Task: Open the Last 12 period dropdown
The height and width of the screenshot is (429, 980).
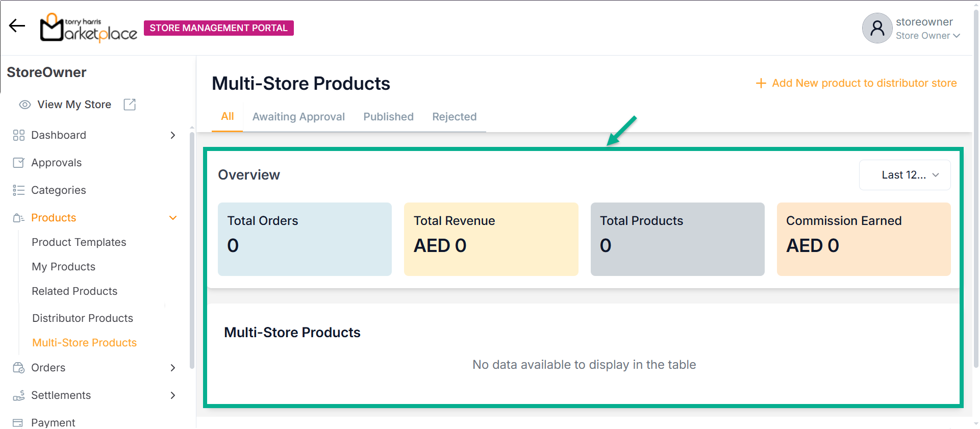Action: coord(904,175)
